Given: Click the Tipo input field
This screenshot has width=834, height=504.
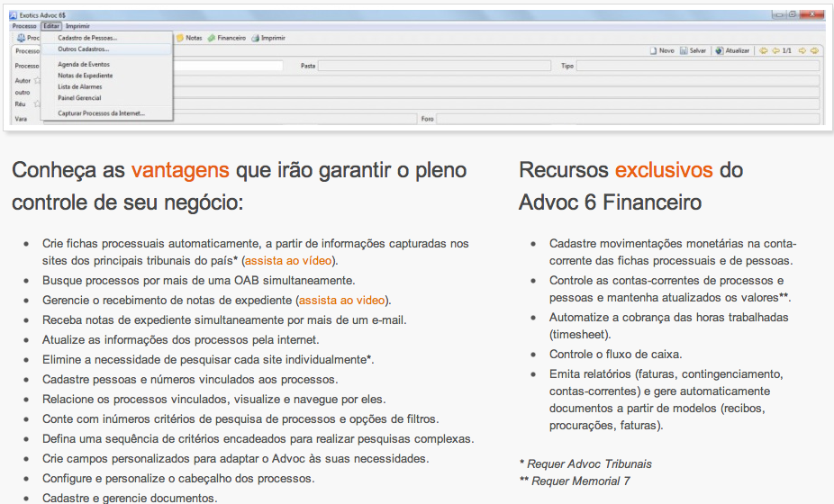Looking at the screenshot, I should click(697, 66).
